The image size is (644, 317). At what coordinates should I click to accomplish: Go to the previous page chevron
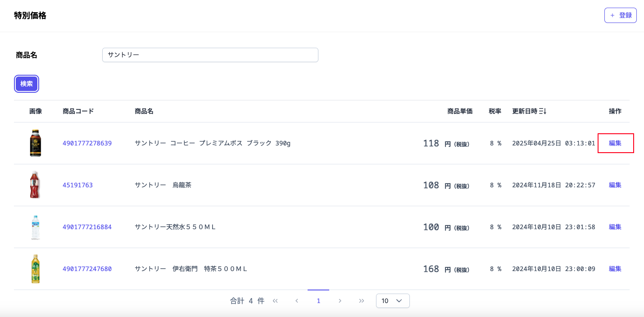pyautogui.click(x=297, y=301)
